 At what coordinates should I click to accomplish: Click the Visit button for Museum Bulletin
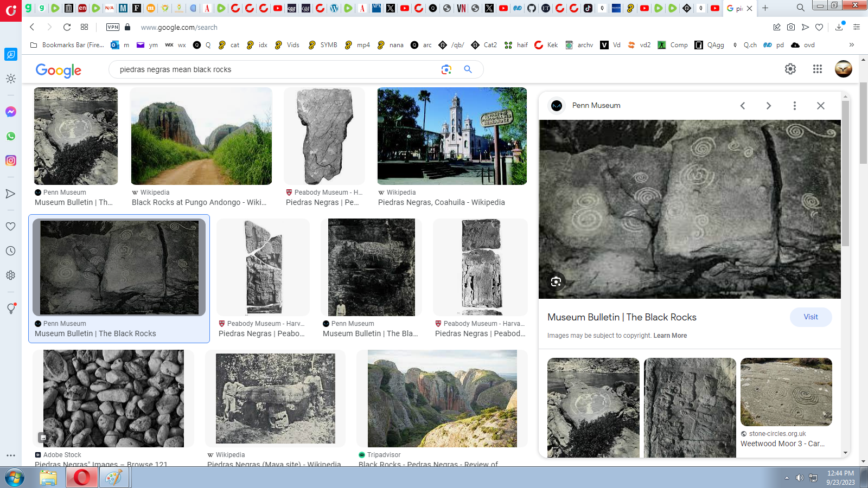(x=810, y=317)
